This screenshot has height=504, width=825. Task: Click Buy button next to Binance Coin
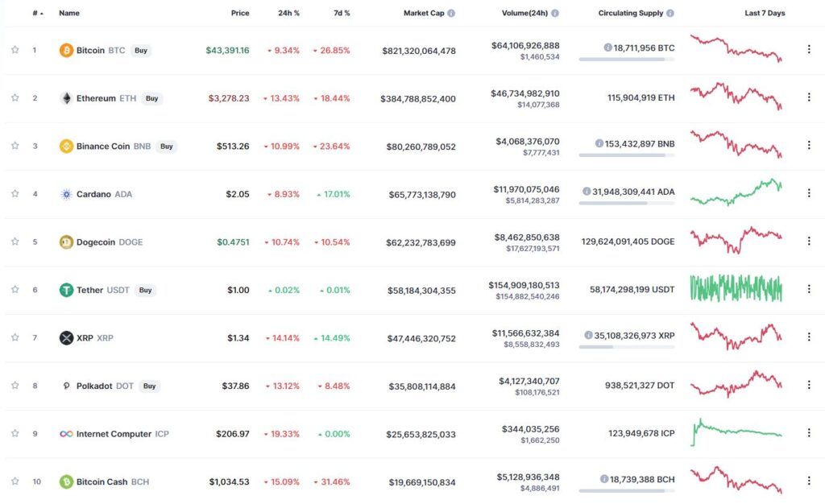point(167,147)
